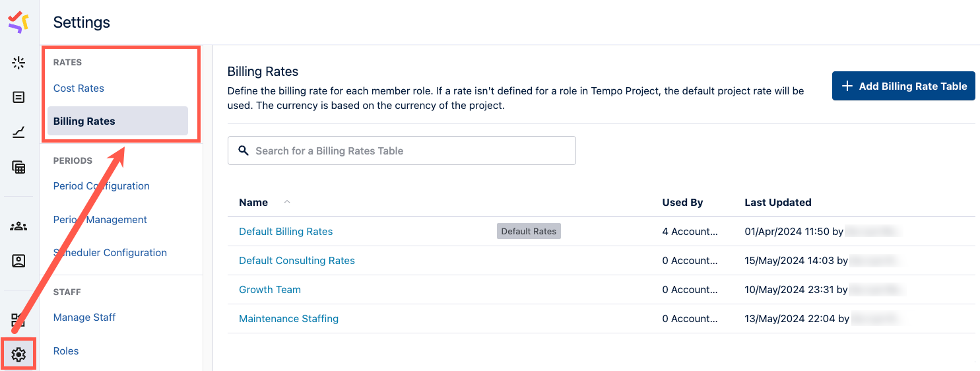
Task: Click the Settings gear icon
Action: pyautogui.click(x=18, y=354)
